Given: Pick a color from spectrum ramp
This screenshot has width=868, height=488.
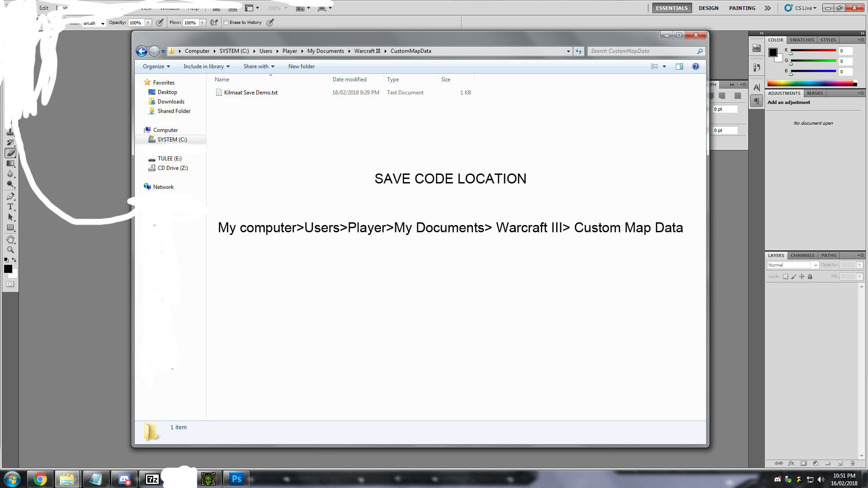Looking at the screenshot, I should 812,83.
